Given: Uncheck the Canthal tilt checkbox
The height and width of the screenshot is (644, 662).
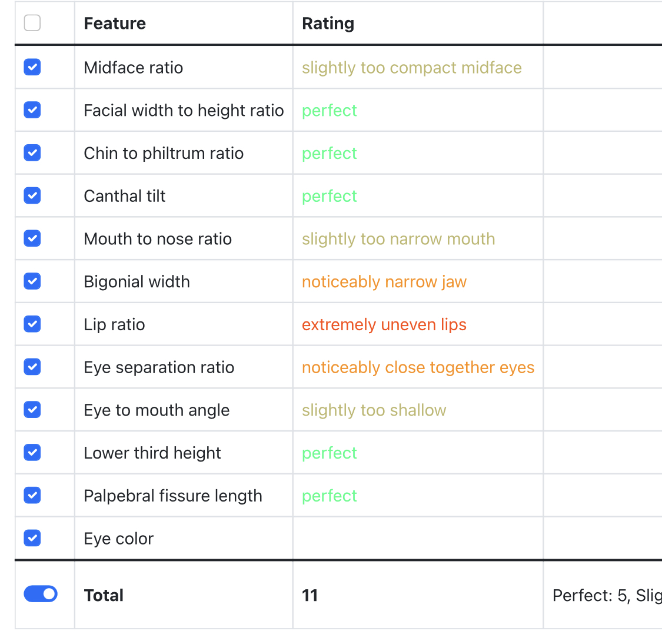Looking at the screenshot, I should pyautogui.click(x=32, y=195).
